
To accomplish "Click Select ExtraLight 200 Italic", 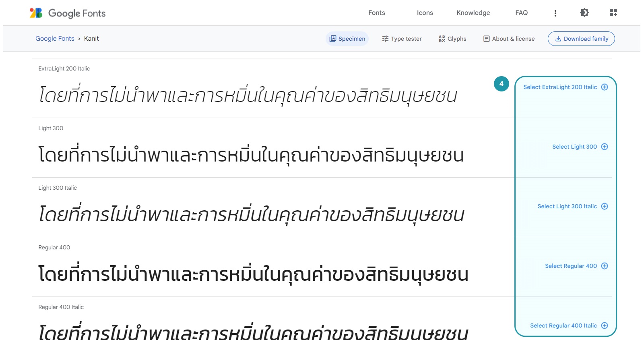I will [x=560, y=87].
